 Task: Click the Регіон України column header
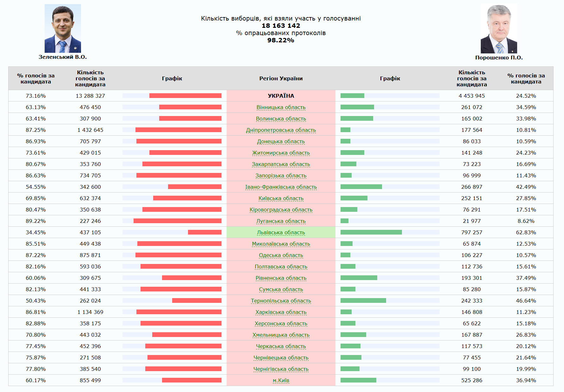click(281, 78)
